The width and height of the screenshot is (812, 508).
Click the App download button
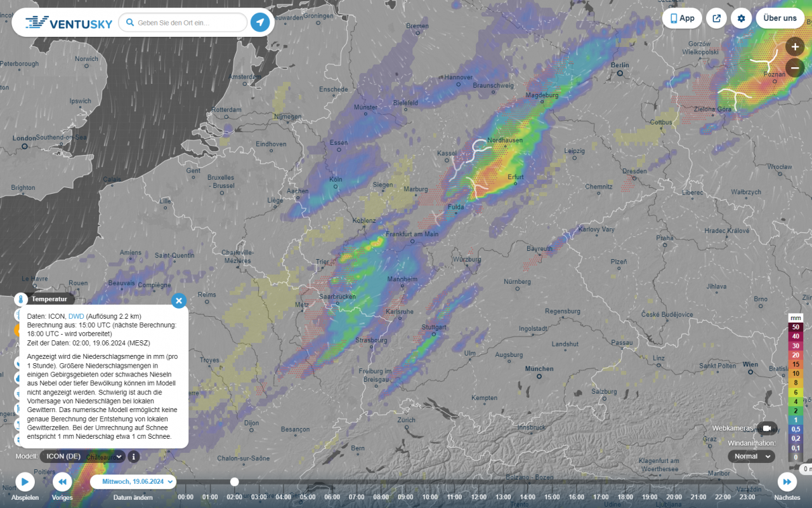[x=682, y=18]
